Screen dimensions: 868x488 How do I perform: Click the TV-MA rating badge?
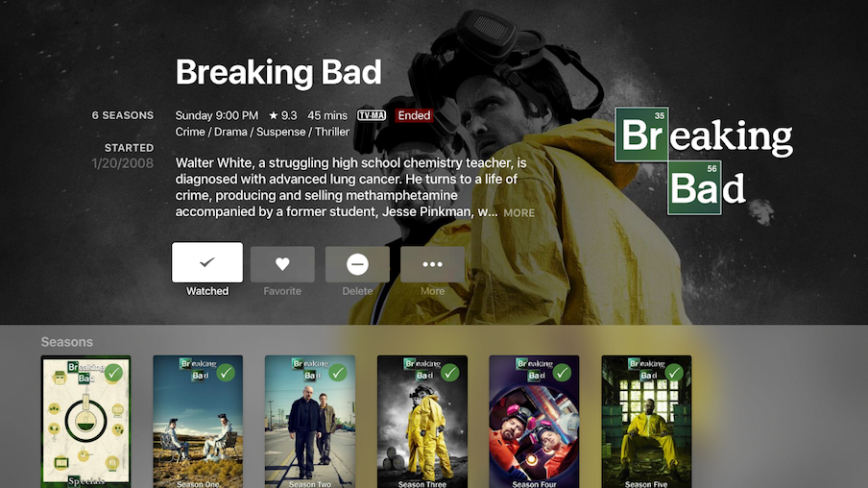[x=372, y=115]
